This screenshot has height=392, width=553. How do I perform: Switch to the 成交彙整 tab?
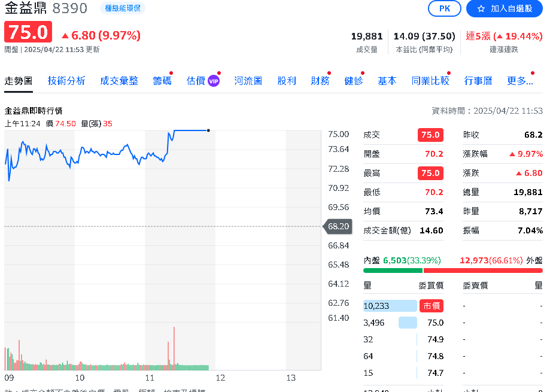[x=118, y=81]
